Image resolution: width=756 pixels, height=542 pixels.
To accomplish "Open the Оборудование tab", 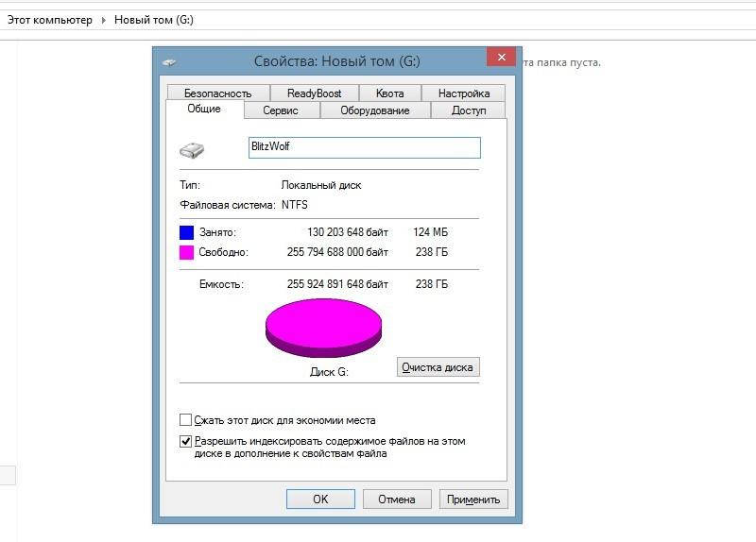I will [375, 110].
